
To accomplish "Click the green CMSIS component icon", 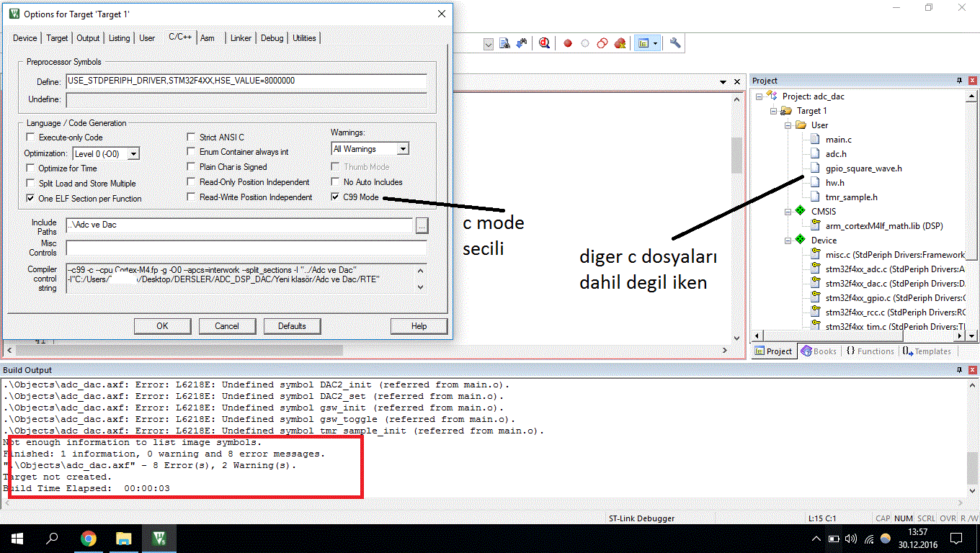I will click(799, 211).
